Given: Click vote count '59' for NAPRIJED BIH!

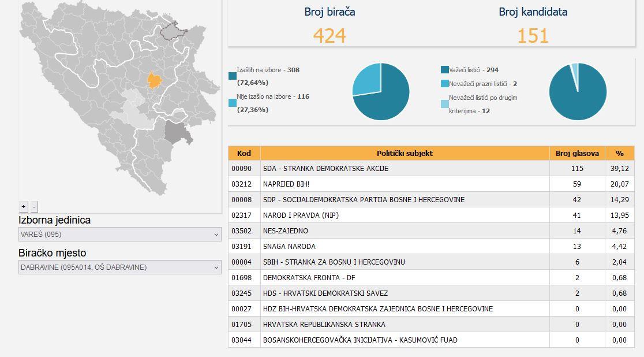Looking at the screenshot, I should pos(577,184).
